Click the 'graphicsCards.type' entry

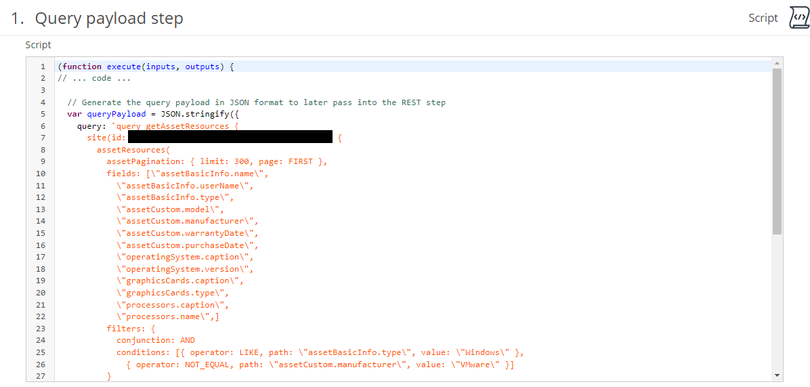pyautogui.click(x=173, y=292)
